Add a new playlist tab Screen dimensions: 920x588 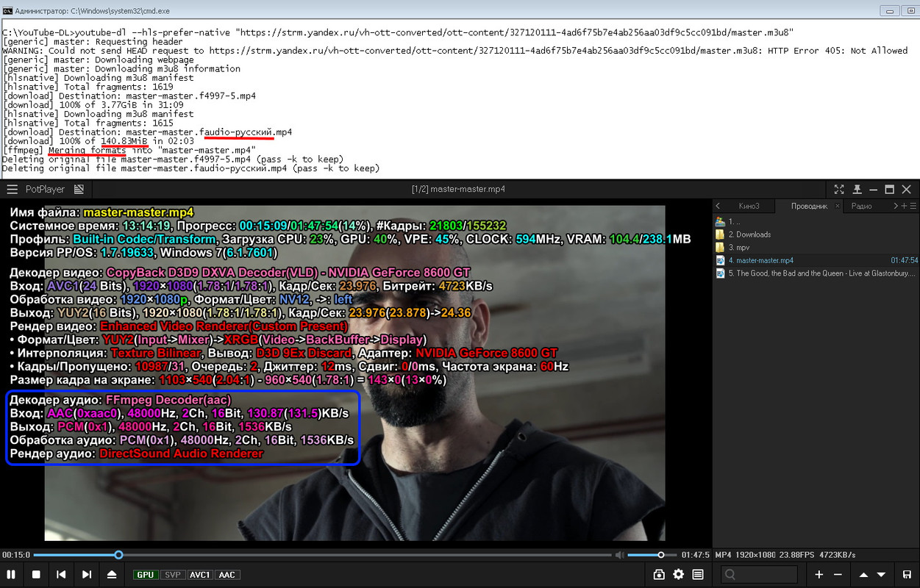click(x=905, y=206)
